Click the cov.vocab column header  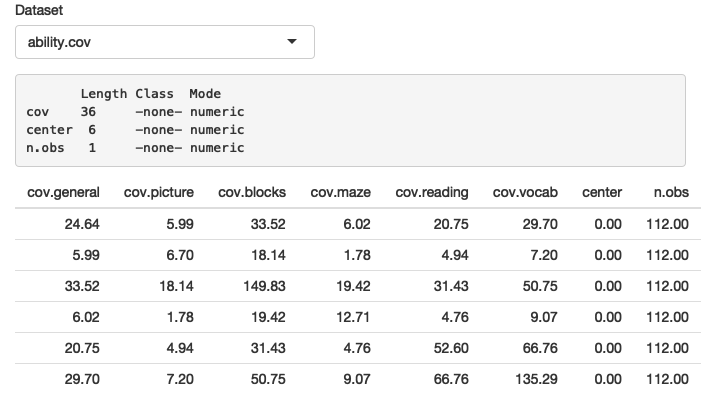pyautogui.click(x=525, y=191)
